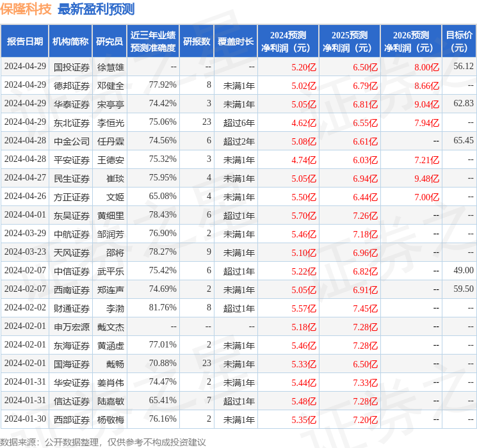Click the 研究员 column header
The height and width of the screenshot is (448, 477).
[x=109, y=41]
